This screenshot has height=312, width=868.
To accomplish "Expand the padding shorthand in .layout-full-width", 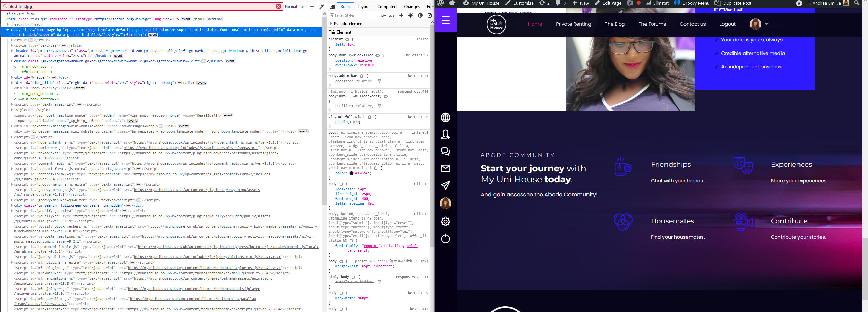I will [x=354, y=122].
